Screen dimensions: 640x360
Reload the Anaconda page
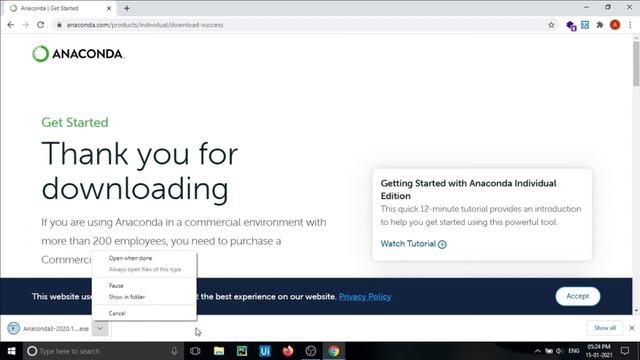tap(40, 25)
